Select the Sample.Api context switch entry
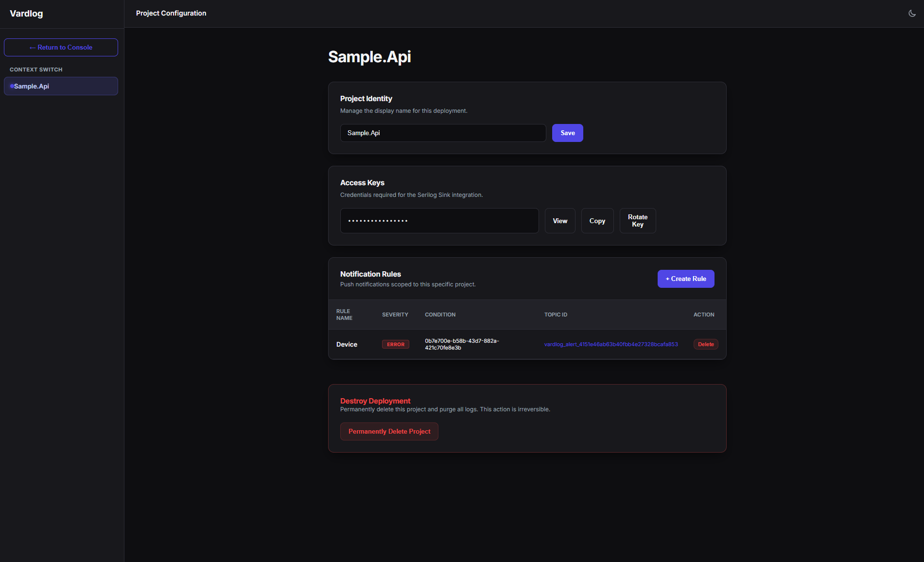 tap(60, 86)
